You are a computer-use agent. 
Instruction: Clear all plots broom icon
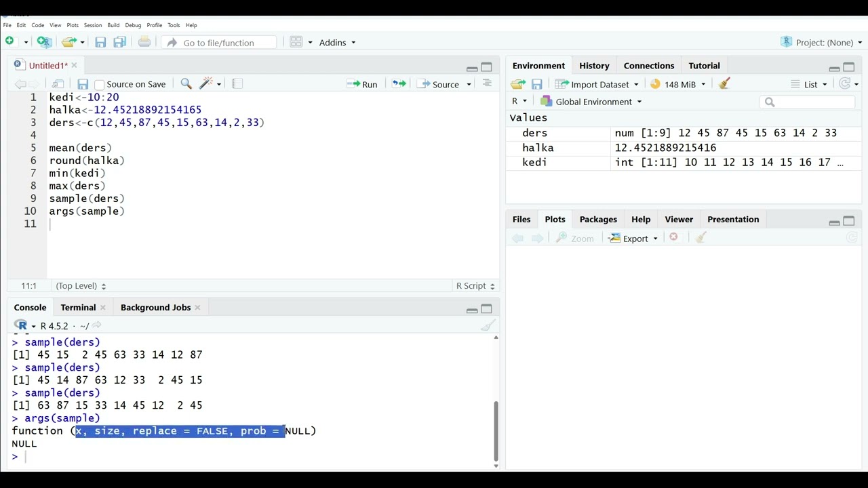click(x=701, y=238)
